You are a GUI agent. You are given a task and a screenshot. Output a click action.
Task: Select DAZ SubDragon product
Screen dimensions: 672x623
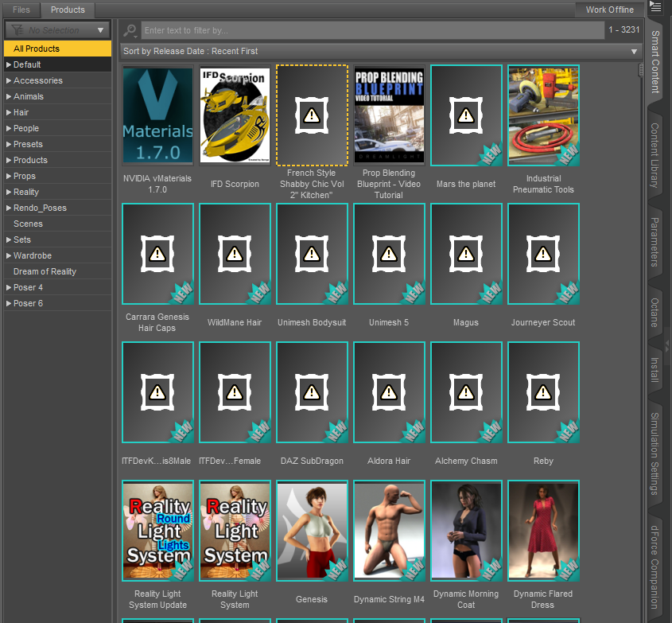point(312,392)
